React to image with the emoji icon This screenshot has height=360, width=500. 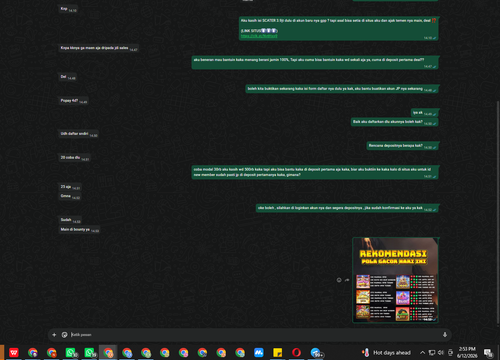(x=339, y=280)
